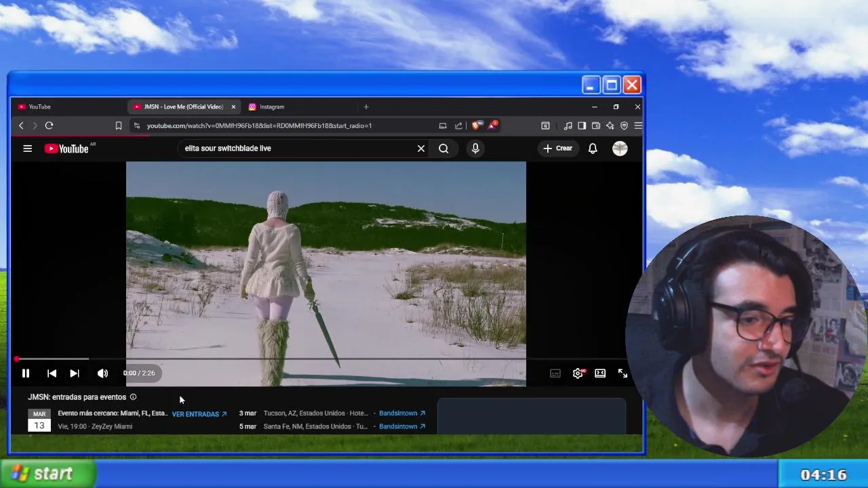Screen dimensions: 868x488
Task: Open the account avatar menu
Action: pos(620,148)
